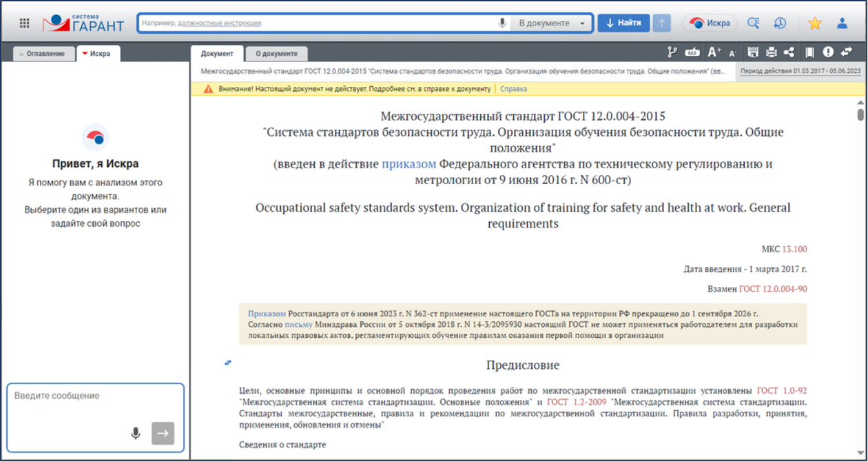Decrease the document font size
868x462 pixels.
click(732, 53)
